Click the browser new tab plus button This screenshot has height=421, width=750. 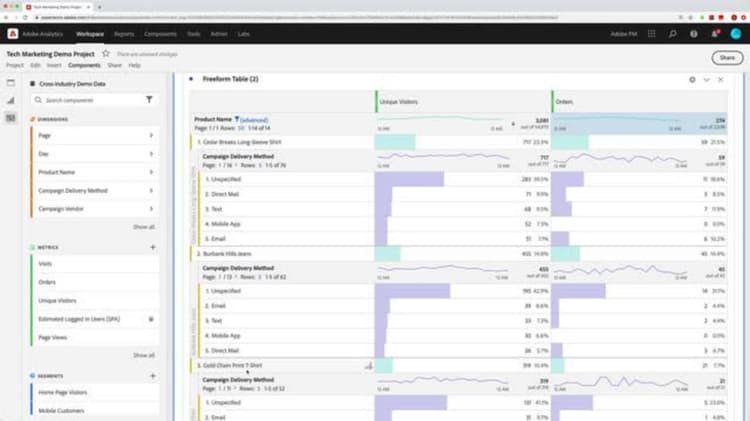[99, 7]
